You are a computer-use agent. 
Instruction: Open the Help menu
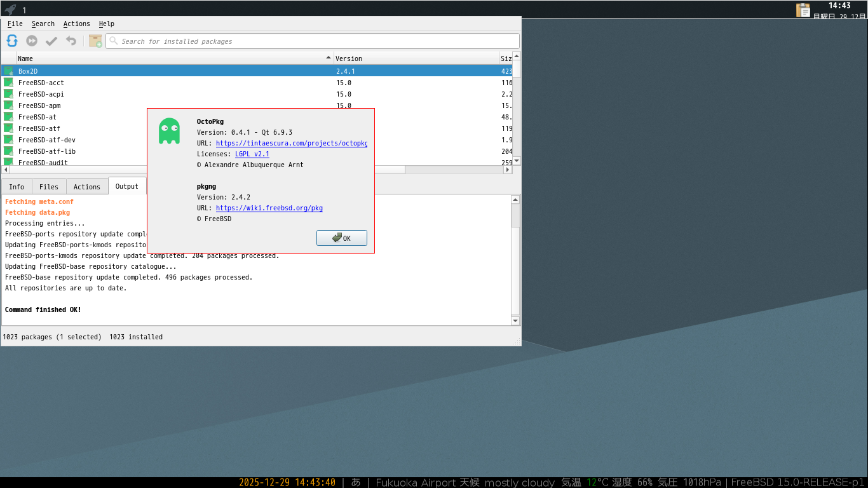(107, 24)
